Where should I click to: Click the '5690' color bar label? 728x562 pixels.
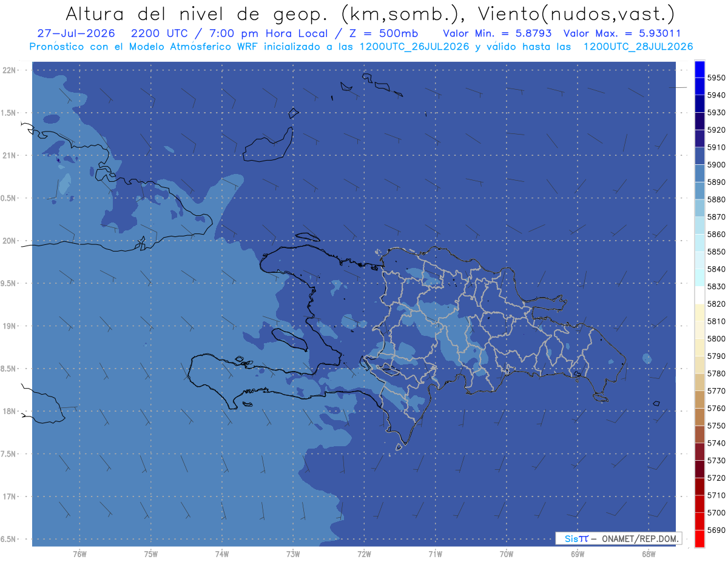716,530
